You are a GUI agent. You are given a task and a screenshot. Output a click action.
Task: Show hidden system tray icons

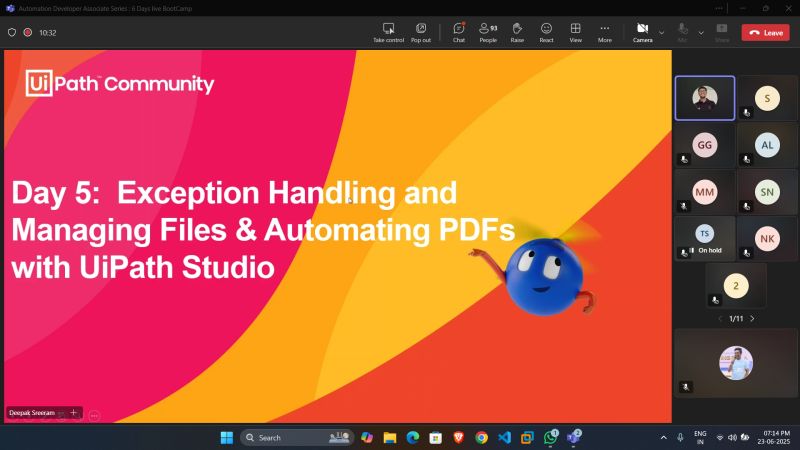(x=663, y=438)
